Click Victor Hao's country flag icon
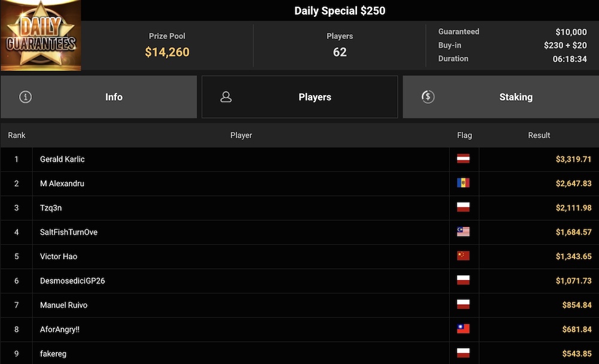Image resolution: width=599 pixels, height=364 pixels. [463, 256]
